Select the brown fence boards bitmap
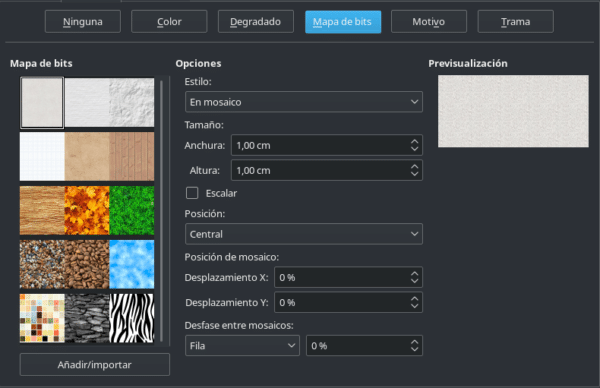 (x=132, y=157)
